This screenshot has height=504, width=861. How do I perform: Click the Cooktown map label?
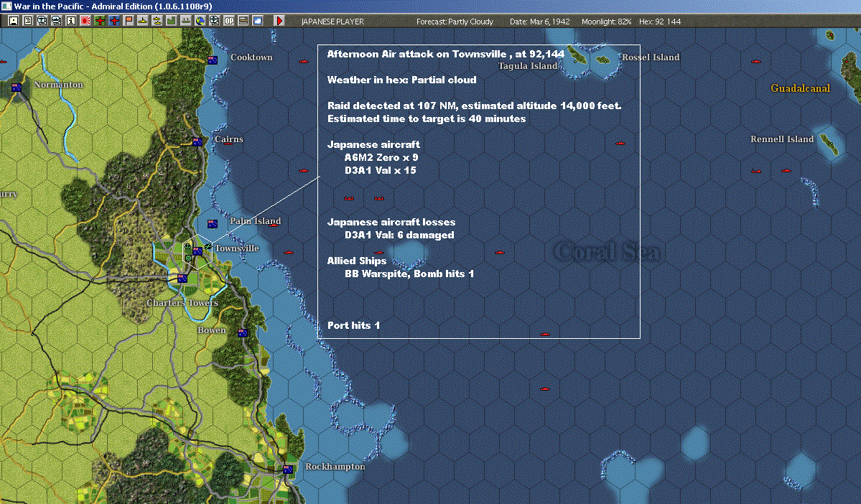(251, 57)
